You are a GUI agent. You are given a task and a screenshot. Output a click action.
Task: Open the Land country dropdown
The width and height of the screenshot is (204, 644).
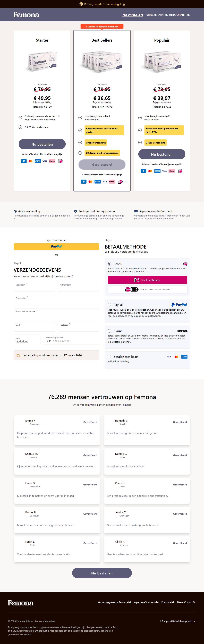coord(27,340)
